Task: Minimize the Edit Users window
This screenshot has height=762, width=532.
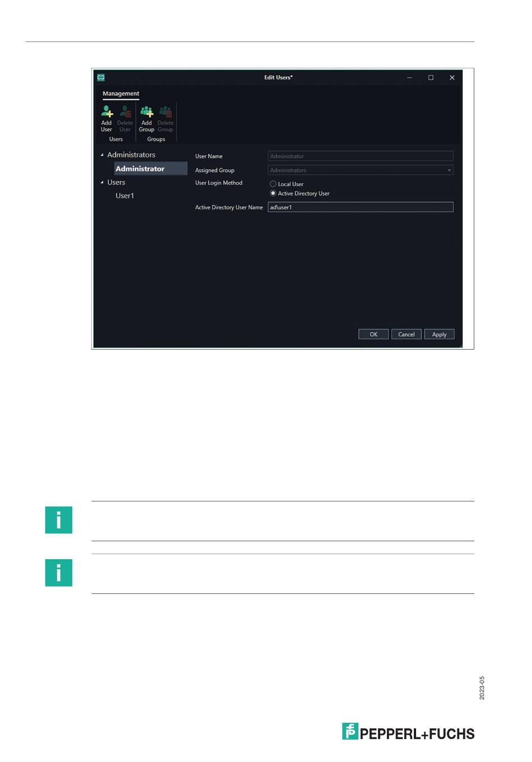Action: 410,78
